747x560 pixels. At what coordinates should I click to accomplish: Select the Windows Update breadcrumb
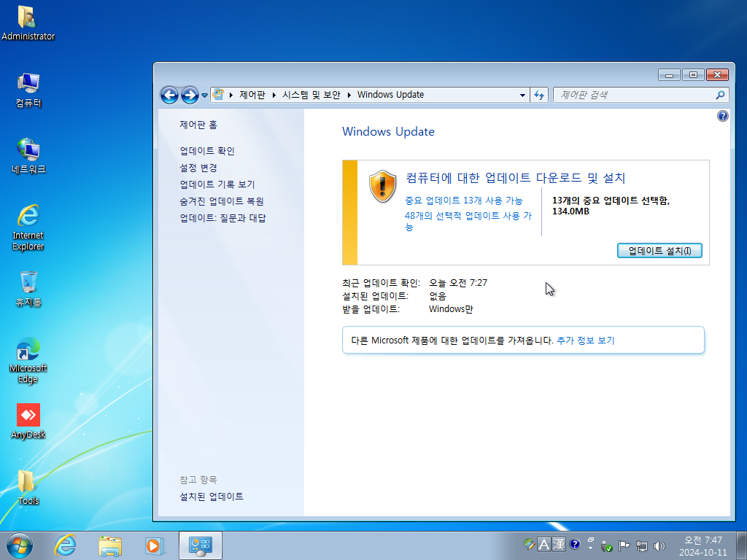pos(391,95)
